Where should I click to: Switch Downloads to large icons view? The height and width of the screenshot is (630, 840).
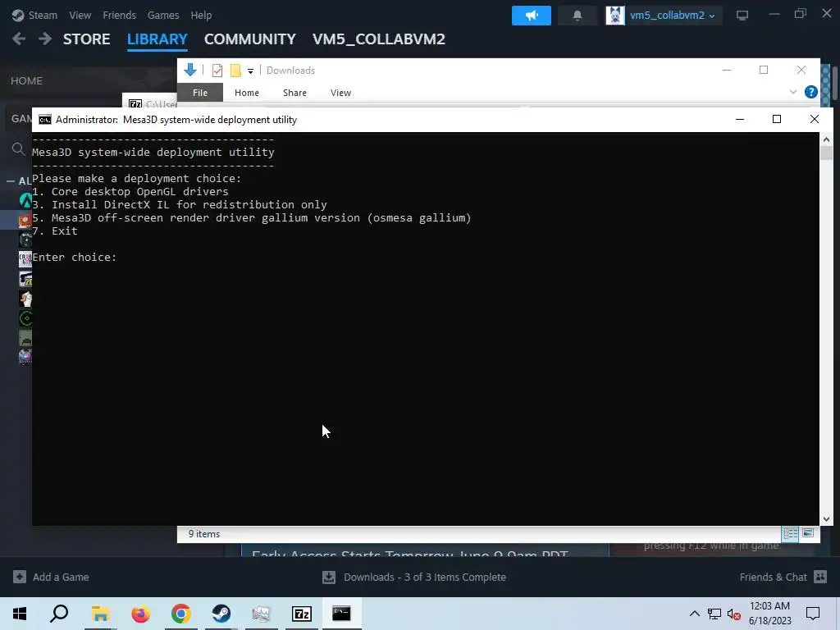coord(808,533)
